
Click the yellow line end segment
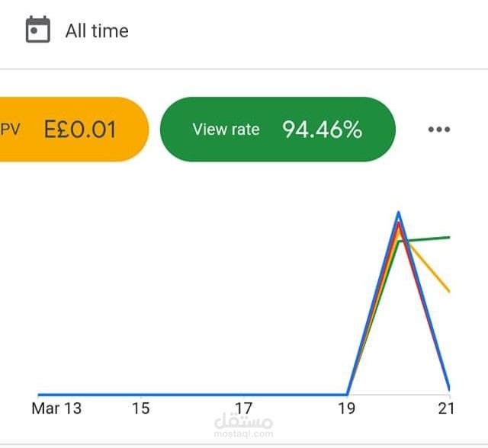435,275
